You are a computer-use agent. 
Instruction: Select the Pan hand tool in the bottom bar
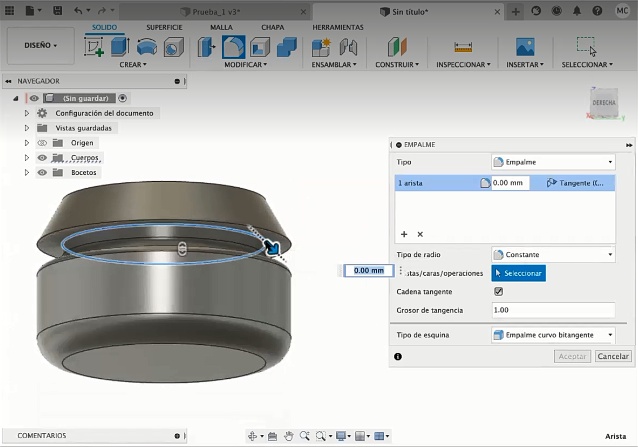[289, 436]
